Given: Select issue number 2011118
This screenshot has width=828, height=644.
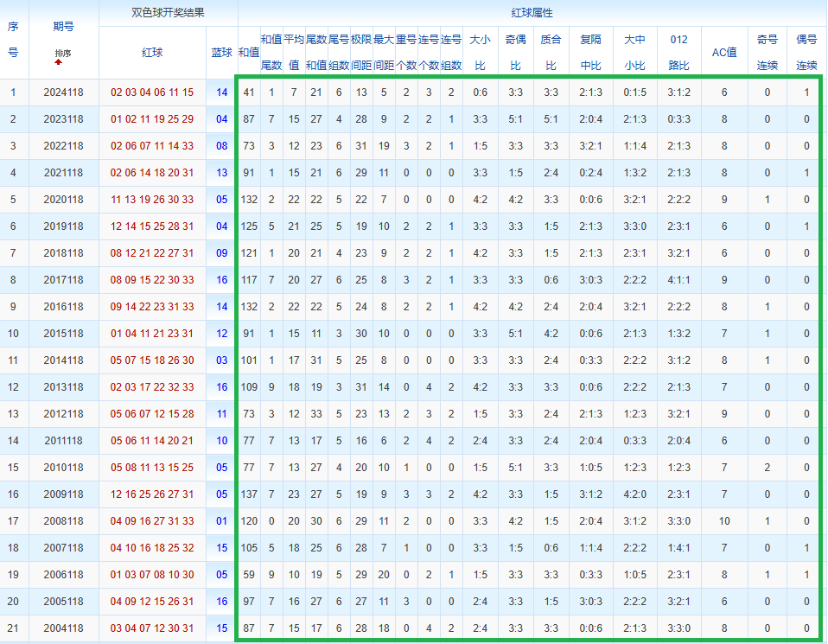Looking at the screenshot, I should pyautogui.click(x=63, y=441).
